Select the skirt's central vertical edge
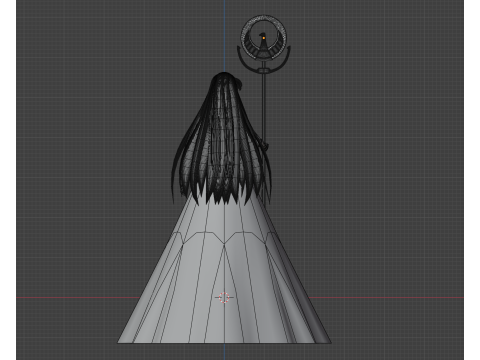 (224, 273)
